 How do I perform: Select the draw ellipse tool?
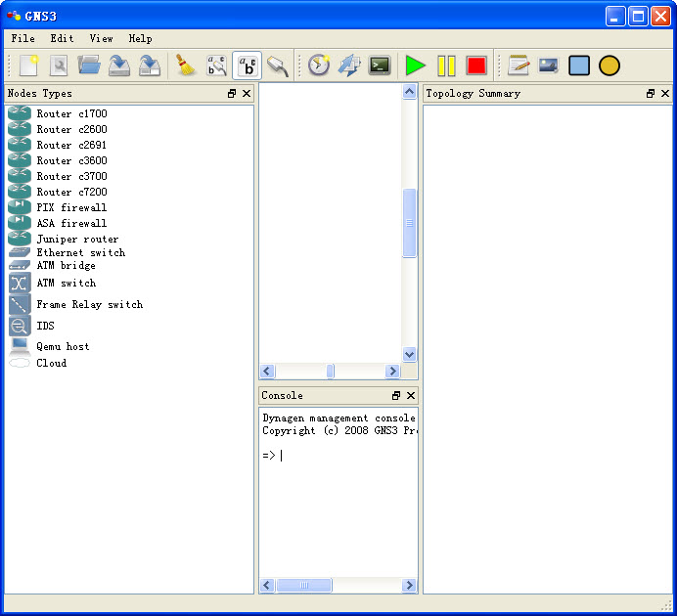[609, 66]
